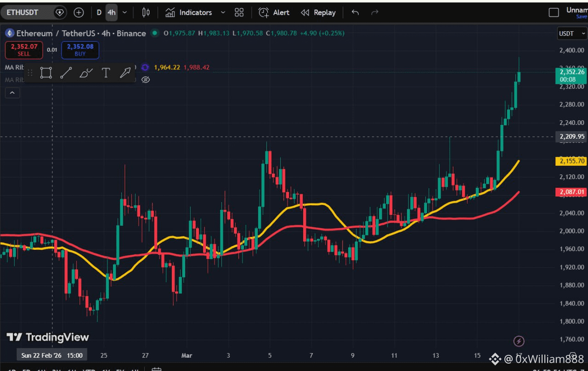588x371 pixels.
Task: Select the Trend Line drawing tool
Action: click(x=66, y=73)
